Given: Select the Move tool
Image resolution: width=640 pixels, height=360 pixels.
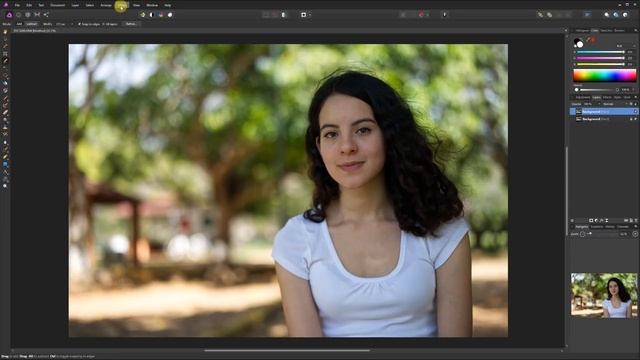Looking at the screenshot, I should (5, 39).
